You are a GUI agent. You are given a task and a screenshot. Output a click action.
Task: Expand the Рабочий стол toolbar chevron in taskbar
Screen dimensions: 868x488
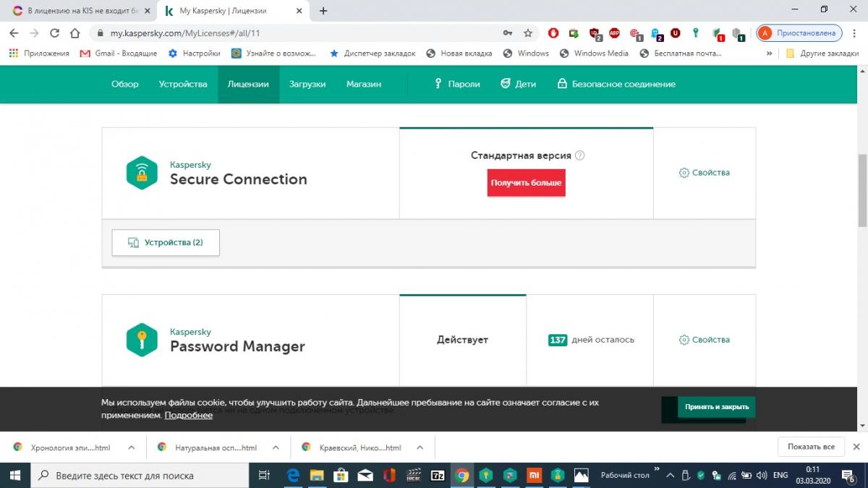[657, 470]
